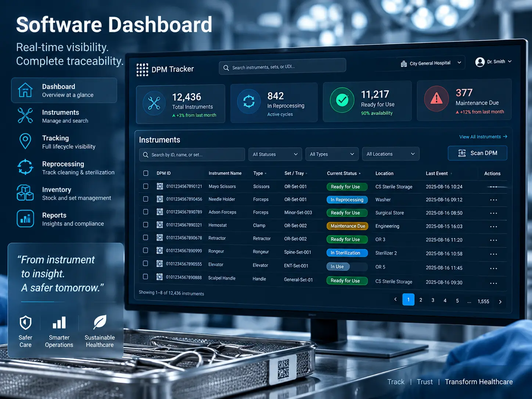This screenshot has width=532, height=399.
Task: Open the Dashboard home icon in sidebar
Action: [x=25, y=90]
